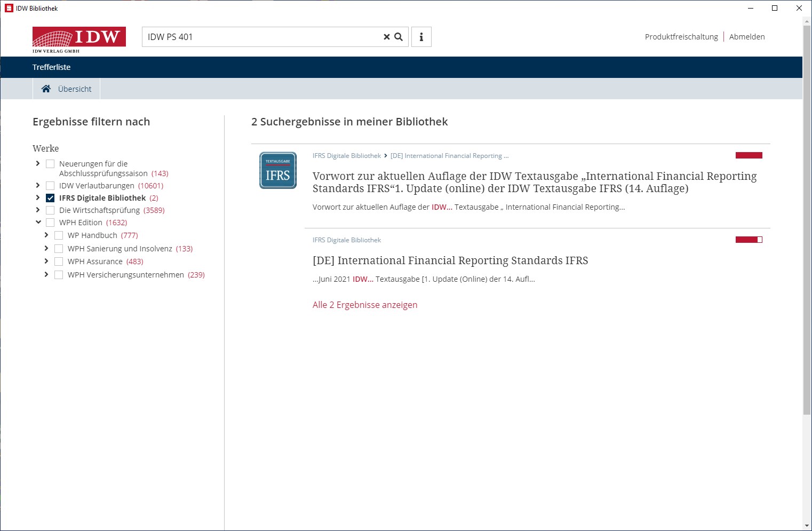This screenshot has width=812, height=531.
Task: Click IFRS Digitale Bibliothek breadcrumb in first result
Action: click(347, 156)
